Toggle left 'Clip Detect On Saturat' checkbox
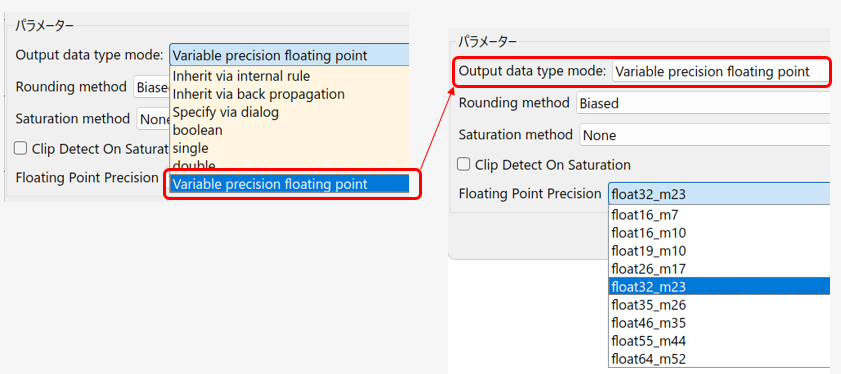The height and width of the screenshot is (374, 841). click(x=20, y=149)
